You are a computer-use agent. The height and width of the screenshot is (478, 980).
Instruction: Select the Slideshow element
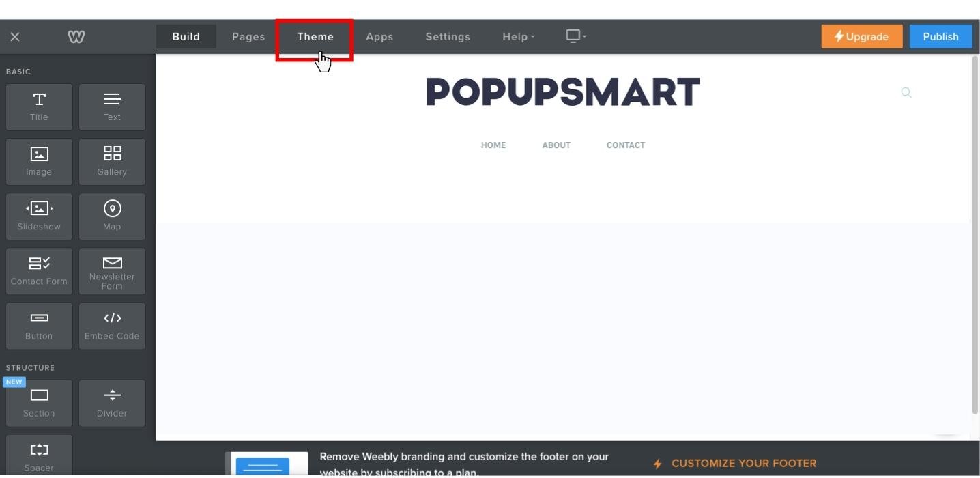pos(39,216)
